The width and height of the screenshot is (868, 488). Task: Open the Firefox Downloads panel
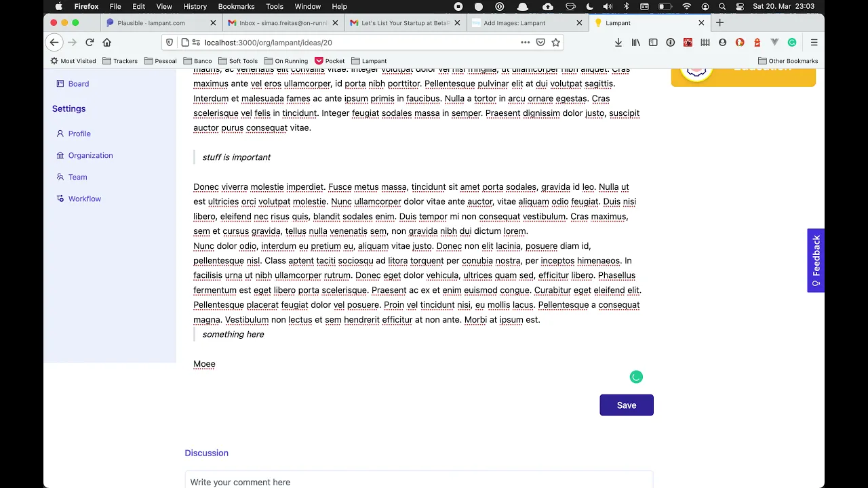(x=618, y=42)
